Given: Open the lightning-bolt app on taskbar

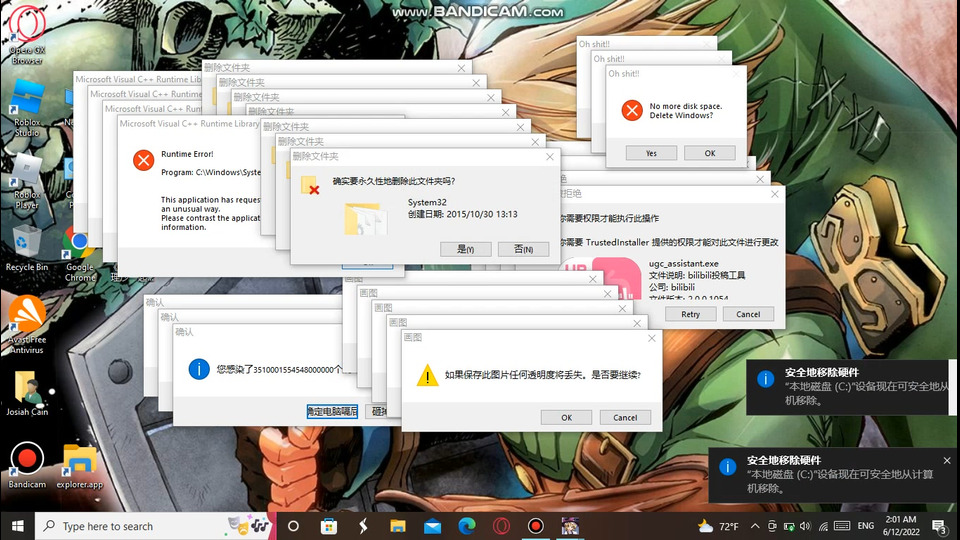Looking at the screenshot, I should coord(363,526).
